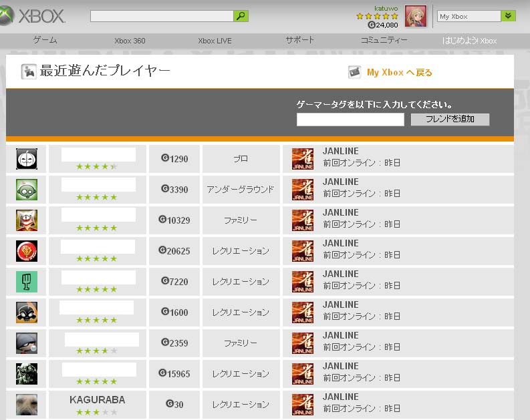Click the ファミリー label in the G10329 row

(x=241, y=220)
